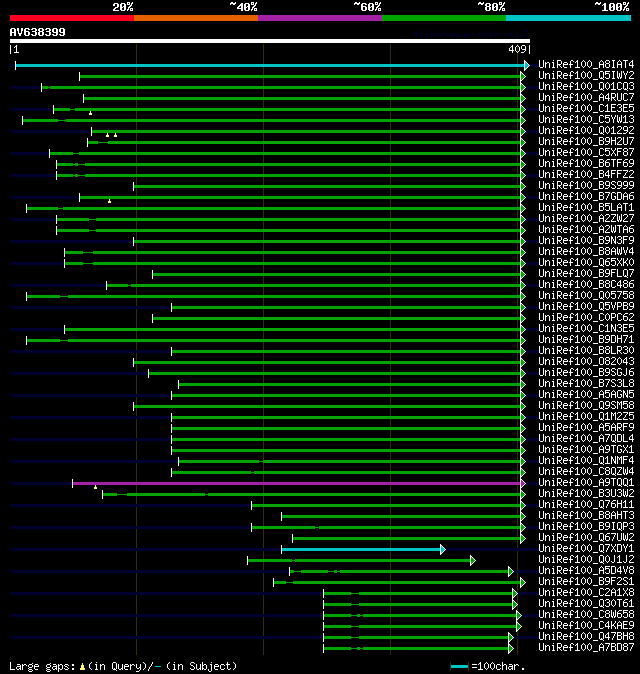This screenshot has width=640, height=674.
Task: Click the green ~80% identity legend segment
Action: pos(444,18)
